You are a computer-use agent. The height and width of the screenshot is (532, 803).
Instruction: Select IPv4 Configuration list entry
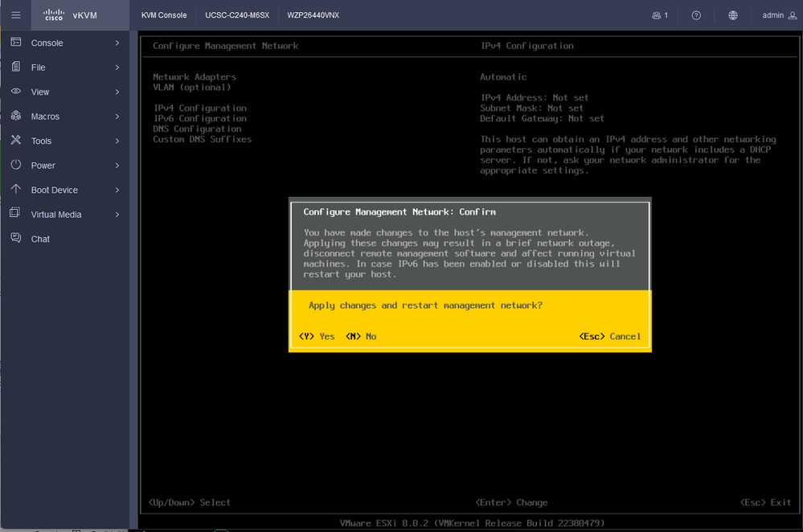coord(200,108)
